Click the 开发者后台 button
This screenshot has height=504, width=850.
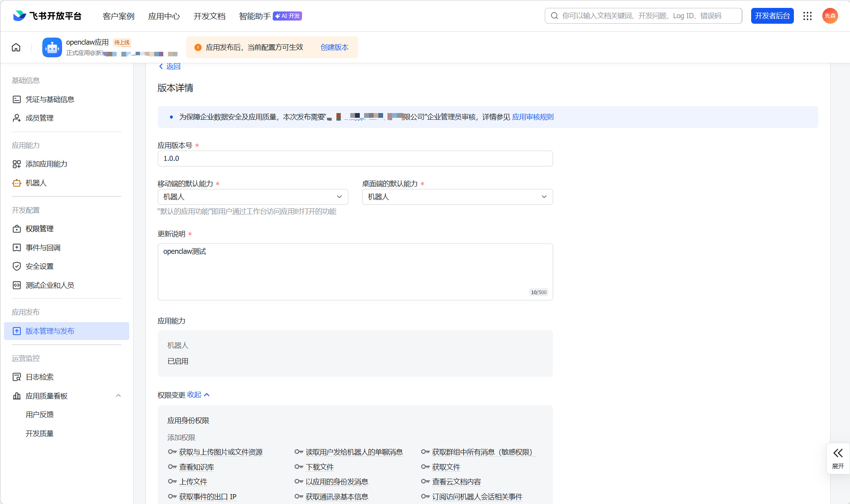772,16
